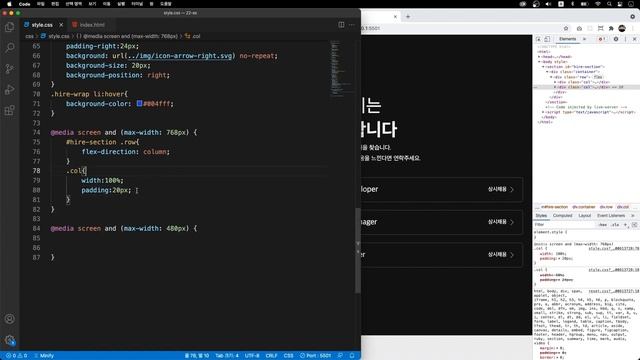Select the Elements tab in DevTools
This screenshot has height=360, width=640.
coord(567,39)
